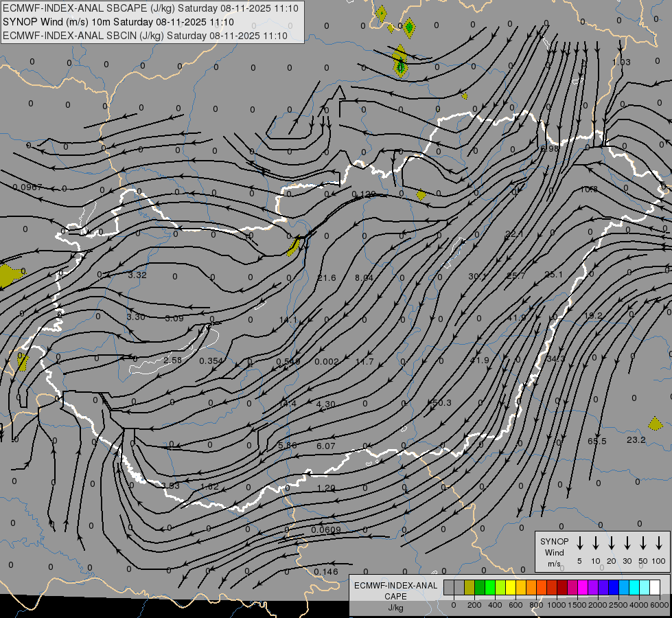Click the CAPE value 25.1 on map
This screenshot has width=672, height=618.
(x=553, y=275)
